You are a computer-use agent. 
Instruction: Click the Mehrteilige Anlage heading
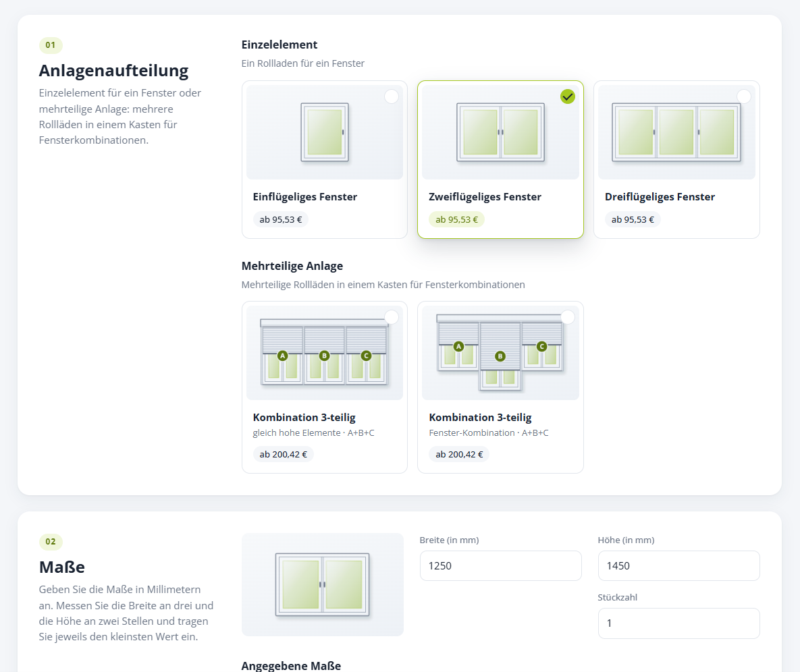(x=292, y=266)
